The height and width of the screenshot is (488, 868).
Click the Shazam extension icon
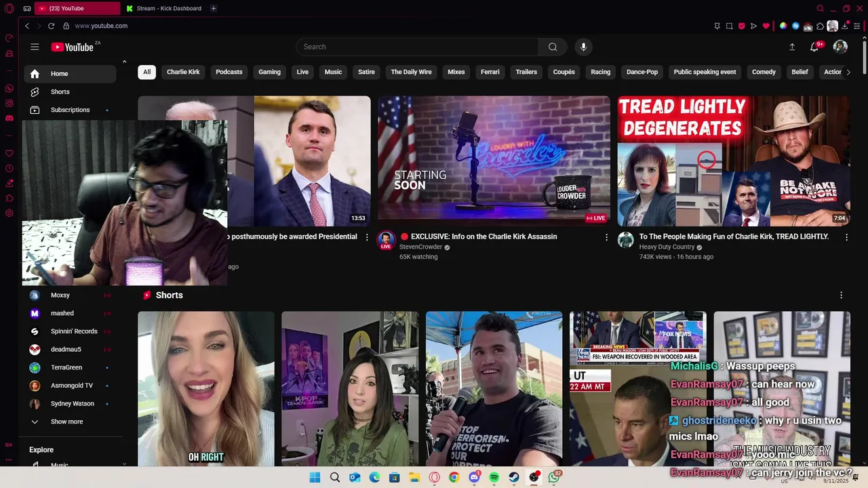pyautogui.click(x=795, y=26)
